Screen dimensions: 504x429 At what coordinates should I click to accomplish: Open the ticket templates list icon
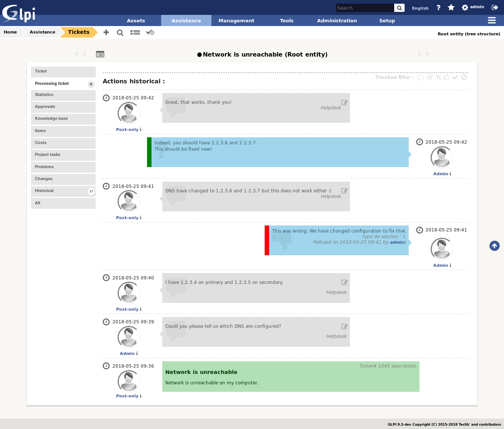tap(135, 33)
